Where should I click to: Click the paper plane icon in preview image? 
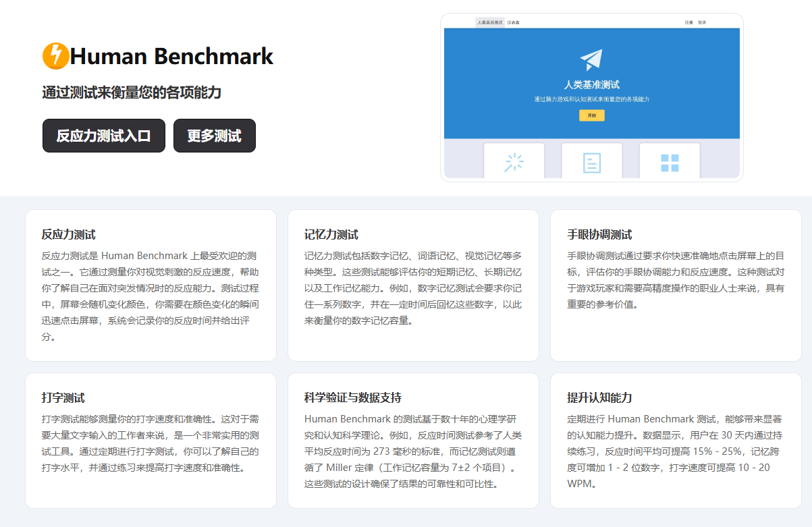(x=591, y=59)
